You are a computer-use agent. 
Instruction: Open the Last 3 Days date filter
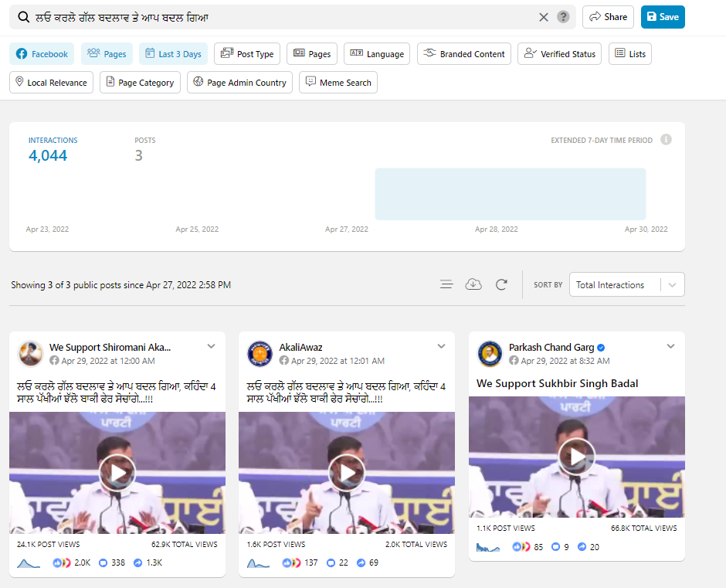173,54
